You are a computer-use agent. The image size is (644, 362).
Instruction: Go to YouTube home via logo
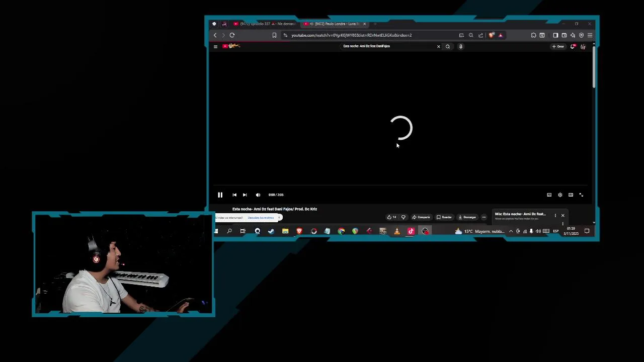(232, 46)
